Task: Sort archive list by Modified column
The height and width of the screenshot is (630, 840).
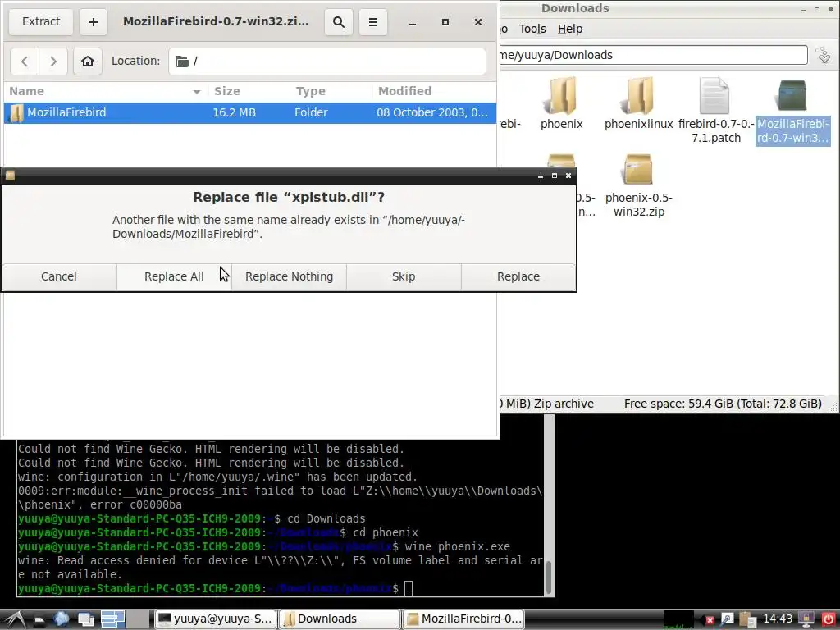Action: point(435,91)
